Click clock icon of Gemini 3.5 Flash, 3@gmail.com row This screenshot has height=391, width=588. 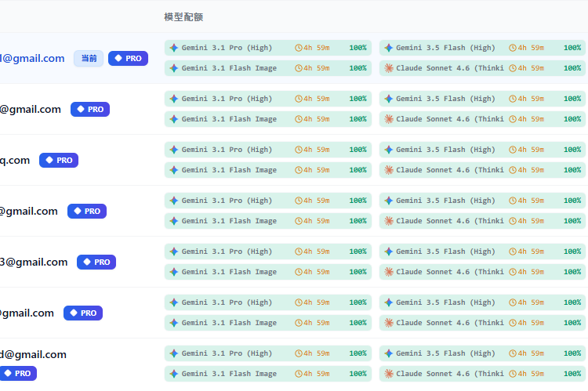[x=513, y=252]
